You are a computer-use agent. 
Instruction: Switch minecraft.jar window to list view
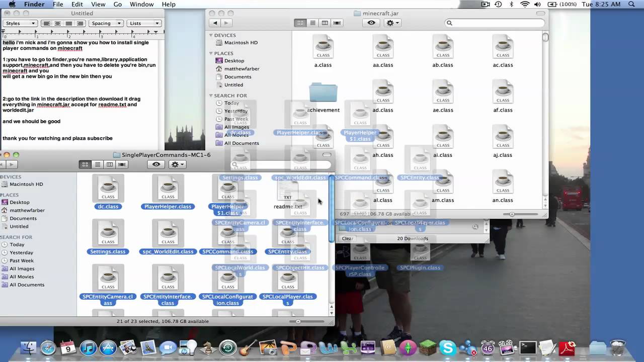pos(312,23)
